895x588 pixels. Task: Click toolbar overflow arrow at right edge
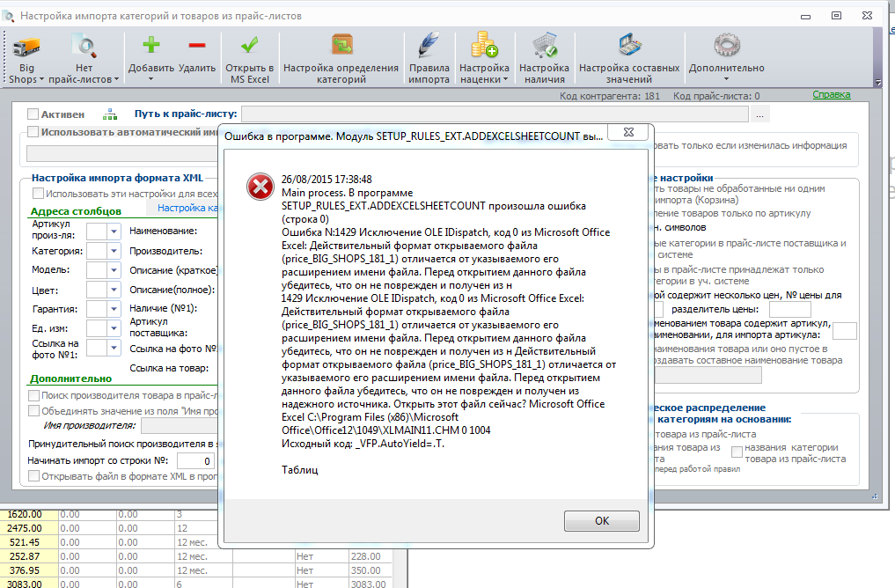[x=878, y=82]
